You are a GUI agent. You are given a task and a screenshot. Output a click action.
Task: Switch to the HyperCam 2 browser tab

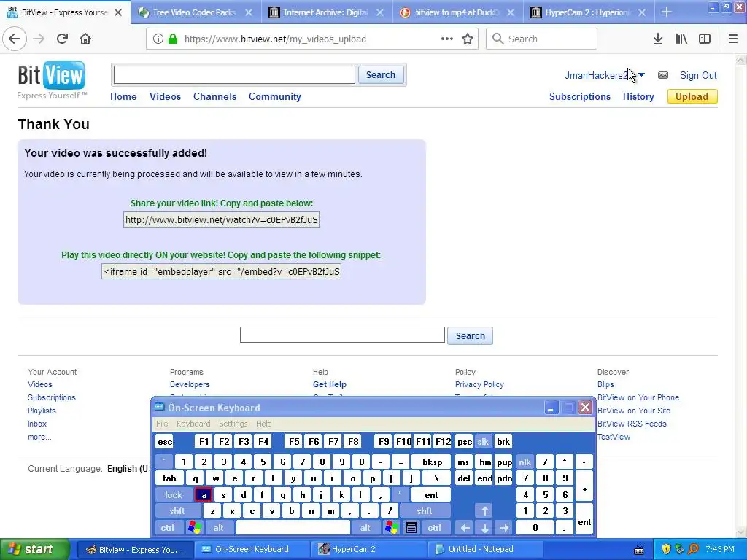click(x=589, y=12)
